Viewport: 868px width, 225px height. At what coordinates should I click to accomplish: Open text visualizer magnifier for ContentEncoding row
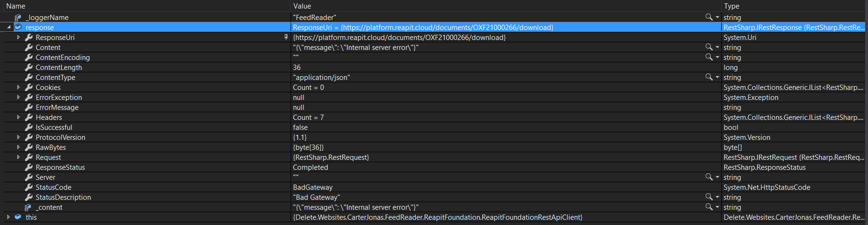(x=709, y=57)
